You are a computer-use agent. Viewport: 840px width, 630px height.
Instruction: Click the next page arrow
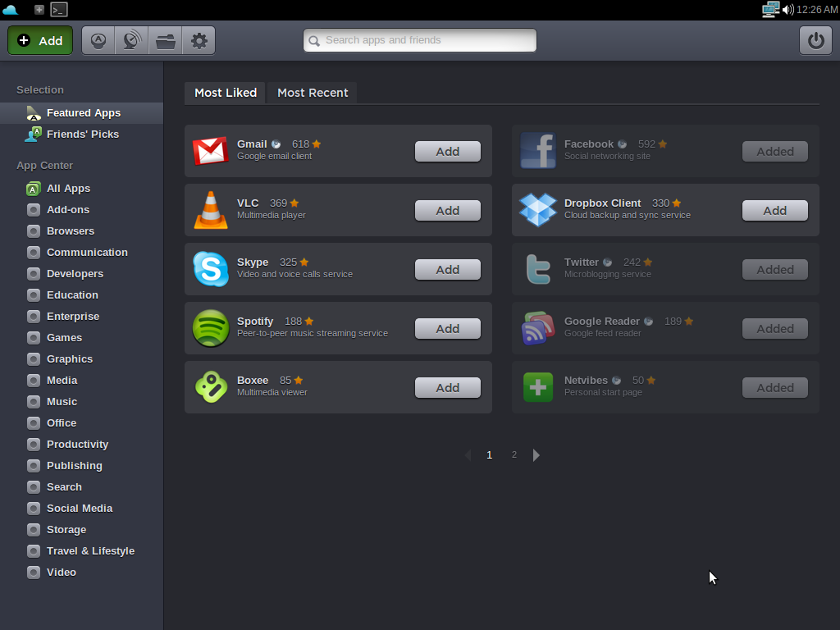tap(536, 454)
